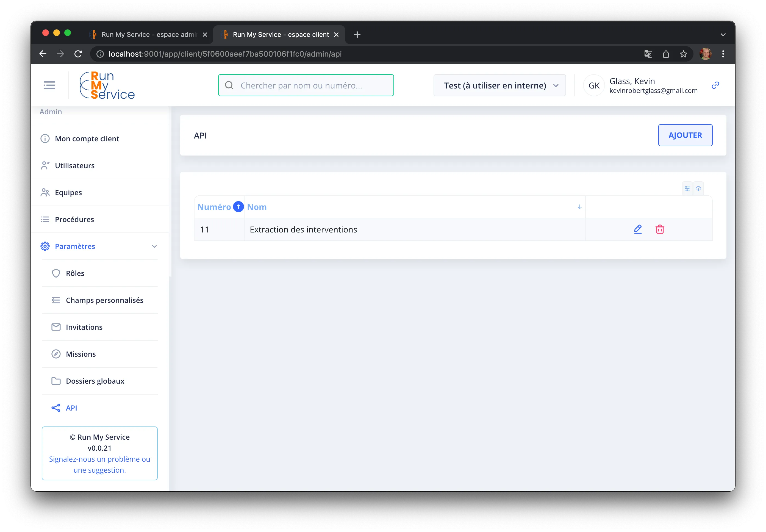Click the browser translate icon
Image resolution: width=766 pixels, height=532 pixels.
648,54
